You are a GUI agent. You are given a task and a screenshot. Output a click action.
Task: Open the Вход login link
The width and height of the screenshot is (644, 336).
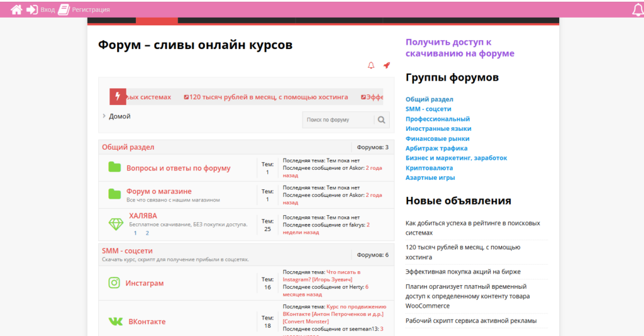[x=48, y=9]
